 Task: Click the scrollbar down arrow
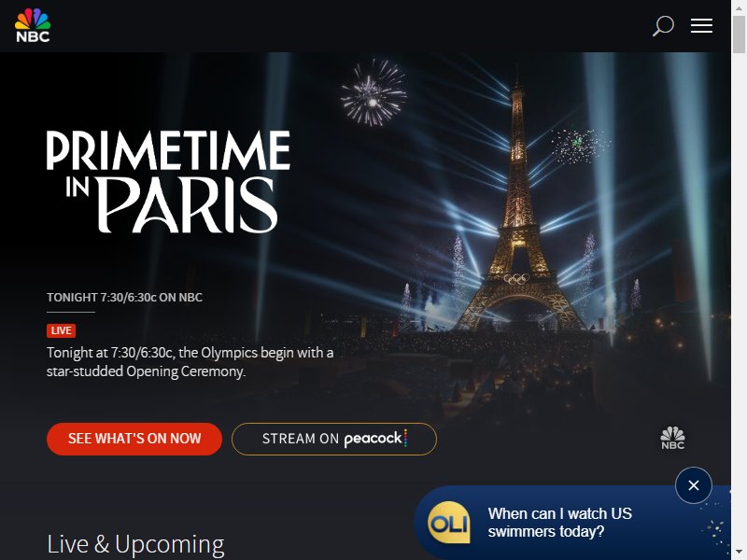click(739, 553)
